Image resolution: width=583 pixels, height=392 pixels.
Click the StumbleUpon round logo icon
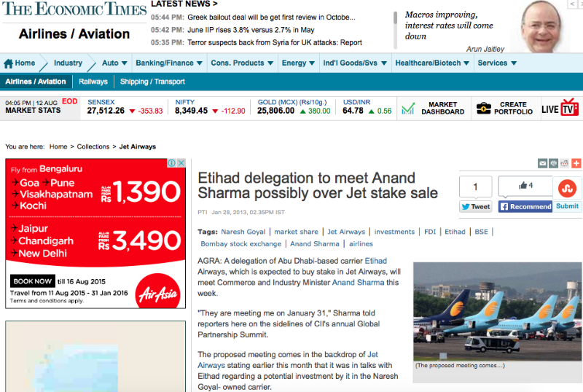[567, 188]
